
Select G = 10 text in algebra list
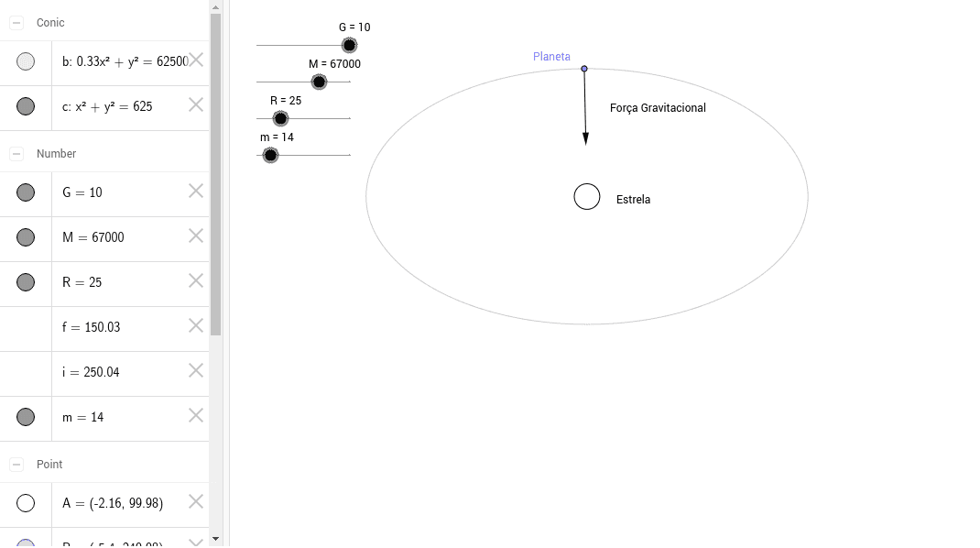pos(82,192)
